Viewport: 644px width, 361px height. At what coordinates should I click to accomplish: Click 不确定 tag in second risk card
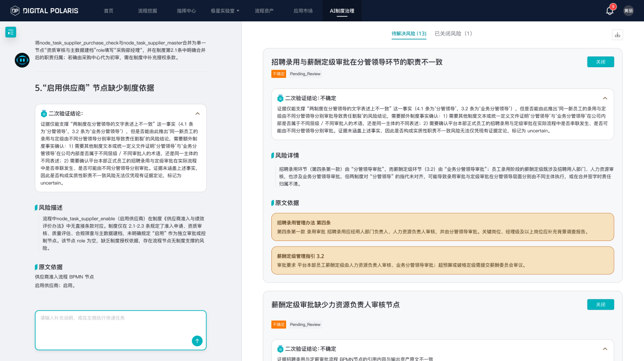click(x=278, y=324)
